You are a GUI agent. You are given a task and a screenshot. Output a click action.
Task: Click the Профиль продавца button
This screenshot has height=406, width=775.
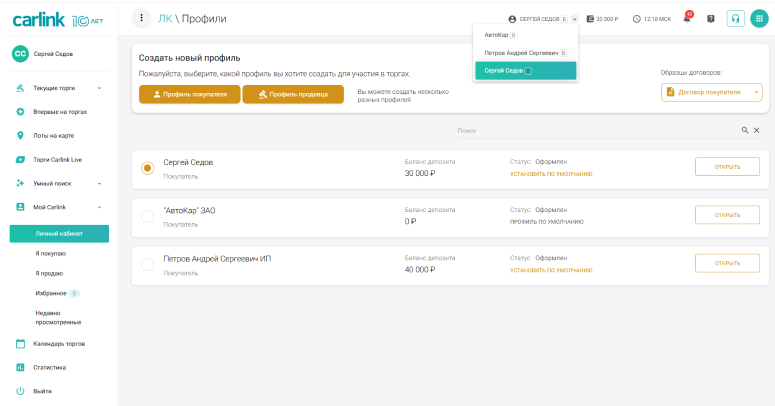coord(292,94)
